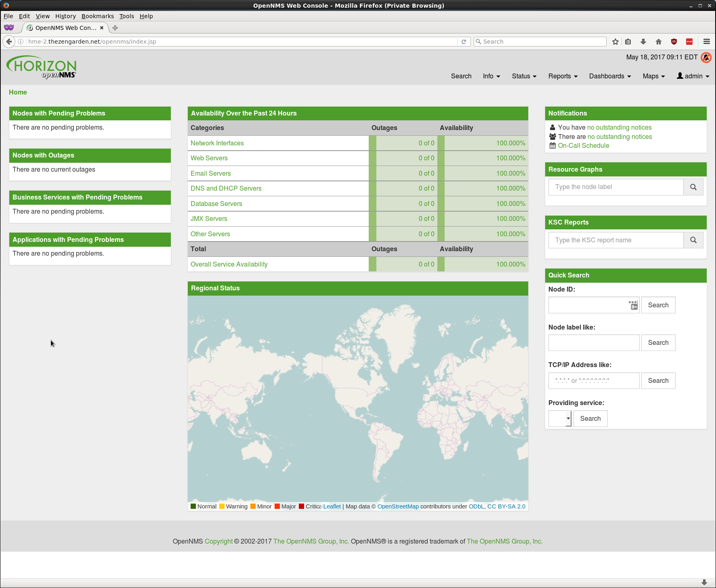Click the site information icon in URL bar

[21, 42]
